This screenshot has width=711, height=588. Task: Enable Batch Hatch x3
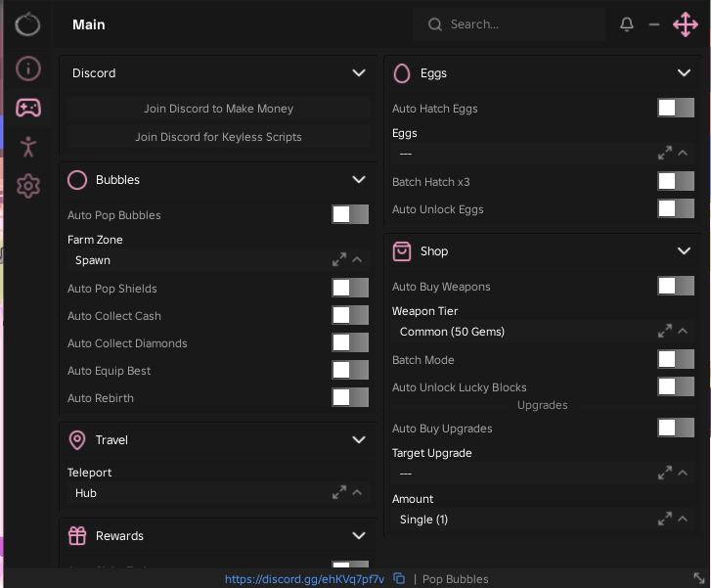click(x=676, y=181)
